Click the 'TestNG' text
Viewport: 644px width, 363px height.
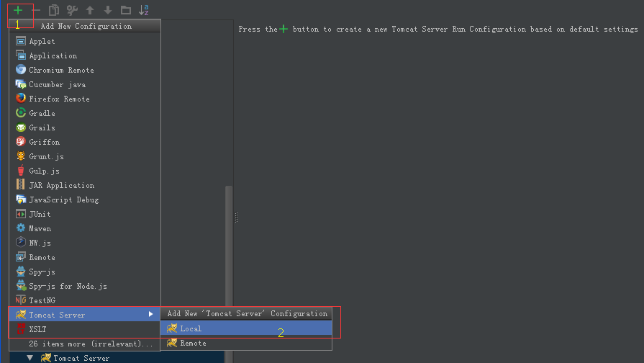click(x=42, y=300)
